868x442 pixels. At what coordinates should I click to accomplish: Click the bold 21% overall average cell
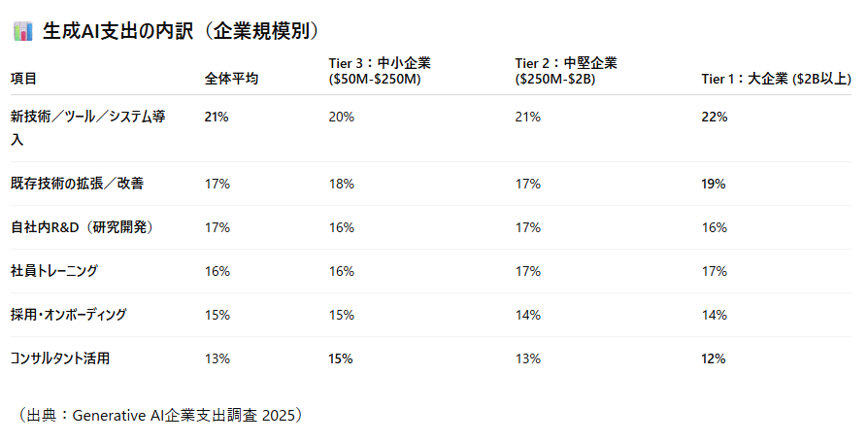point(217,117)
